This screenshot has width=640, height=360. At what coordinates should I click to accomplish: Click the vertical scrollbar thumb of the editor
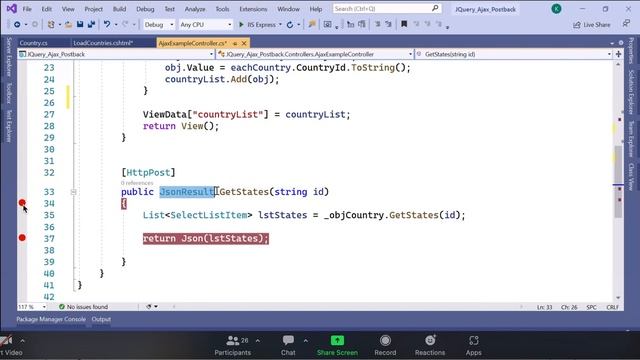pyautogui.click(x=619, y=182)
